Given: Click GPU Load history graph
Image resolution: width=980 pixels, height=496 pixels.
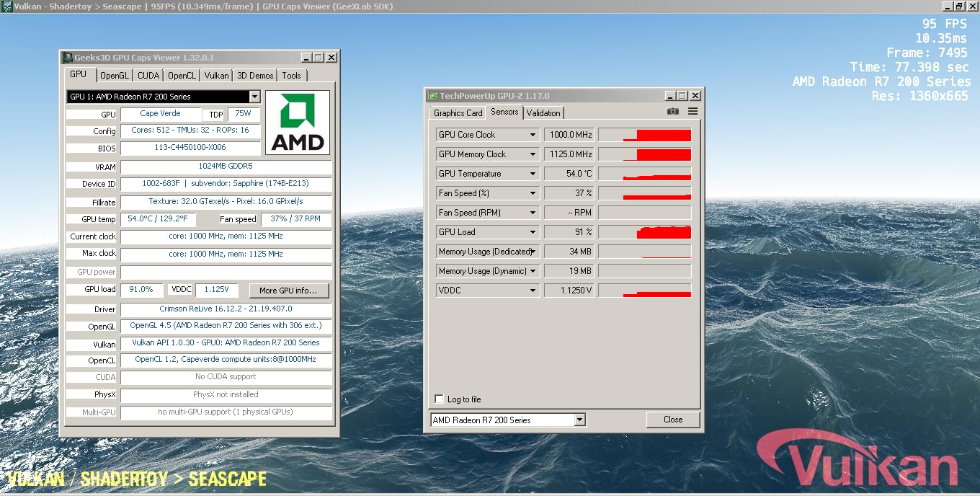Looking at the screenshot, I should point(645,232).
